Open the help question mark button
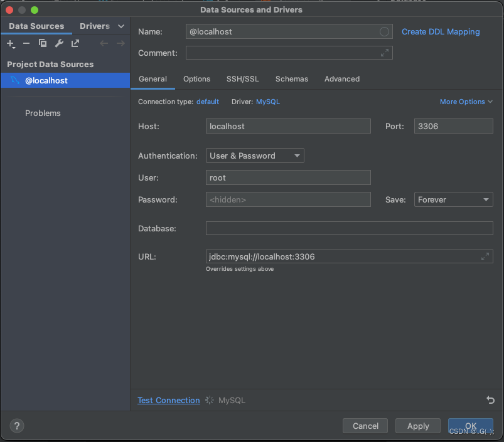The width and height of the screenshot is (504, 442). coord(17,426)
